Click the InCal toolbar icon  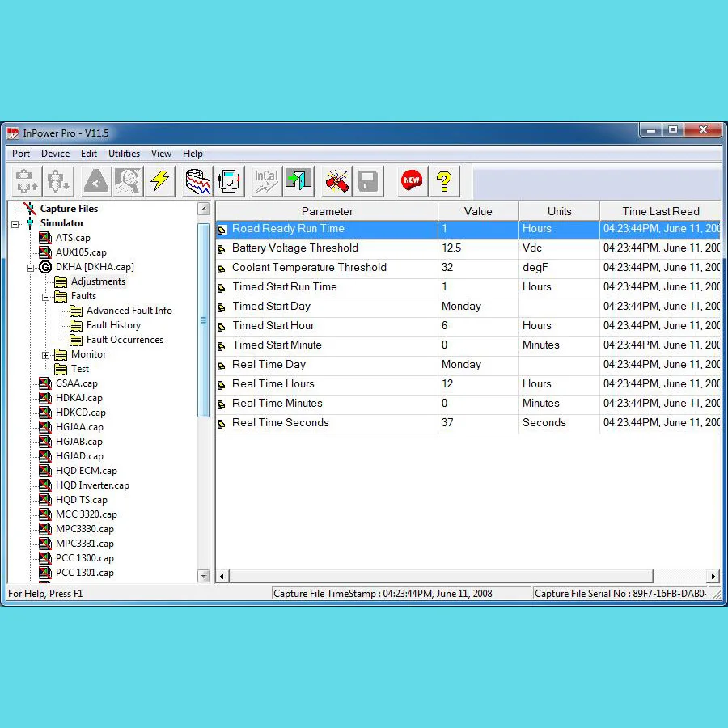point(265,181)
